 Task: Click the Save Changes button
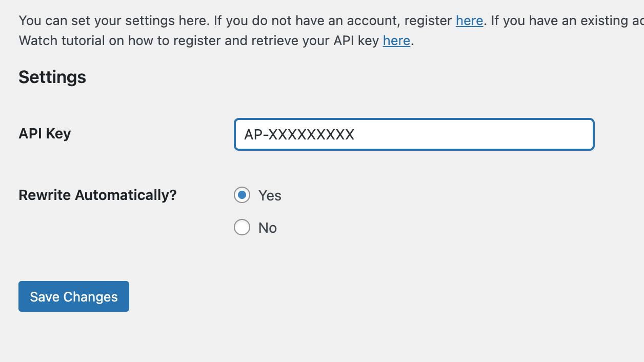tap(74, 296)
